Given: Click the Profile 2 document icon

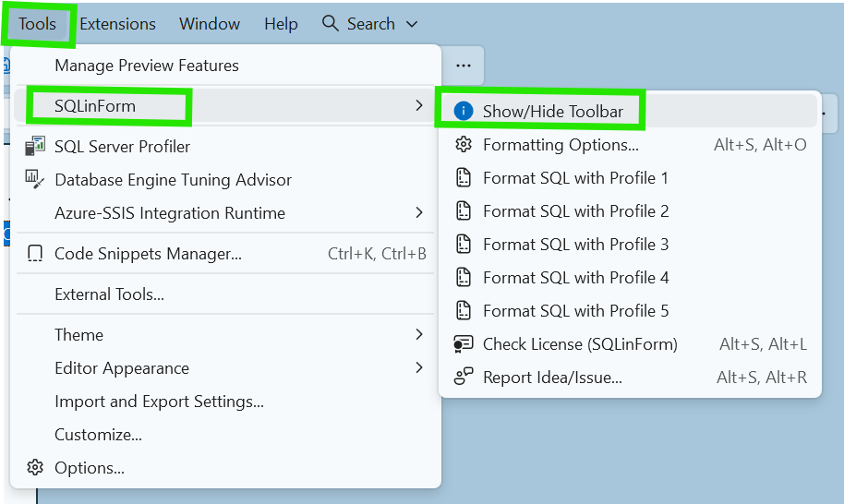Looking at the screenshot, I should pos(464,210).
